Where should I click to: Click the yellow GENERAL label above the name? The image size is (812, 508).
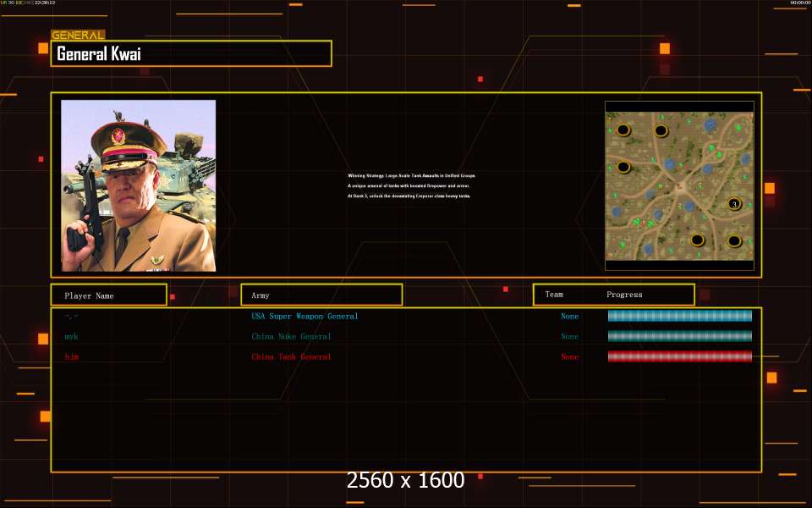78,36
